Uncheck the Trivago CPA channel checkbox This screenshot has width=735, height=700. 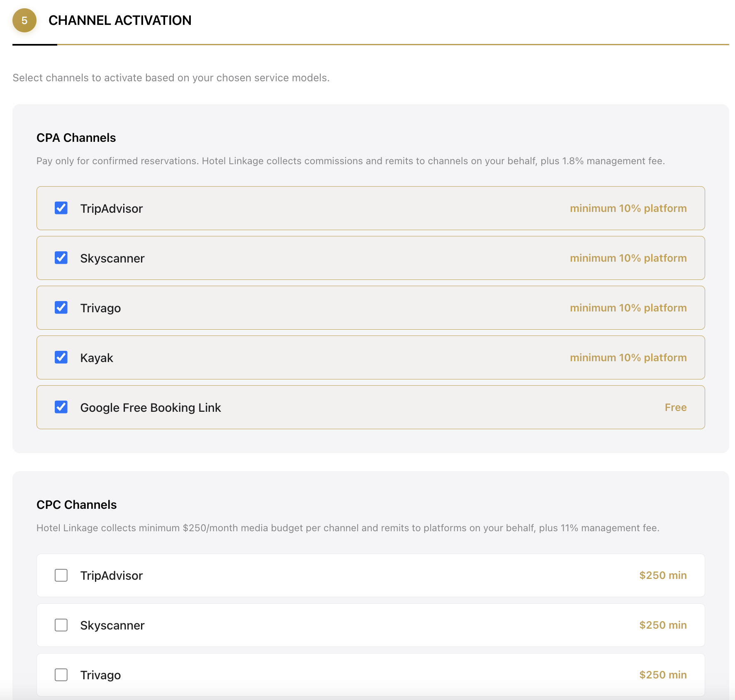pos(61,307)
